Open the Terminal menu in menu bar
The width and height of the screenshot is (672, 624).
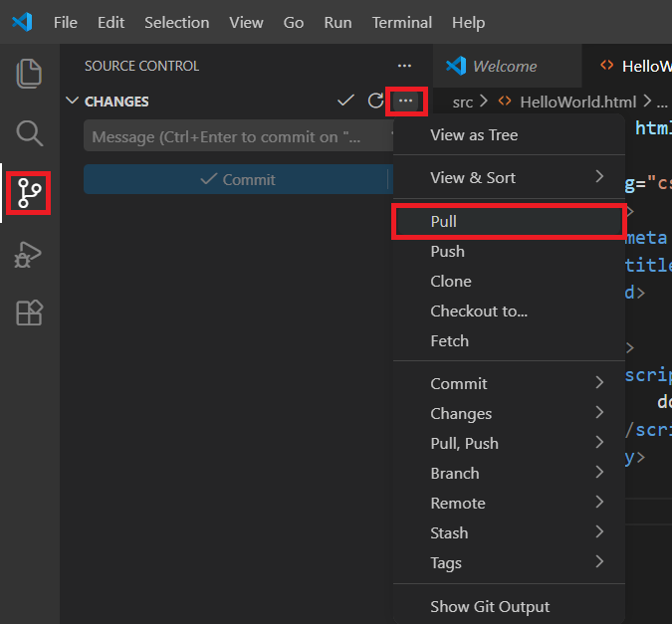coord(401,22)
